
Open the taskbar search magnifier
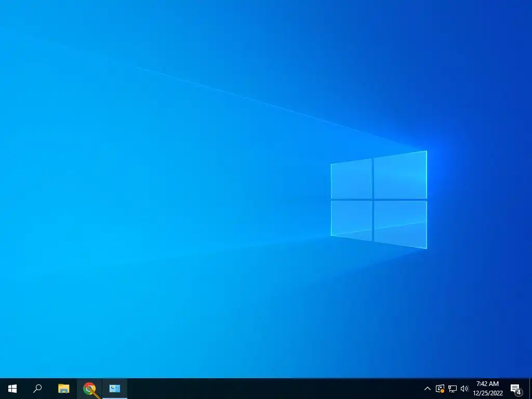37,389
